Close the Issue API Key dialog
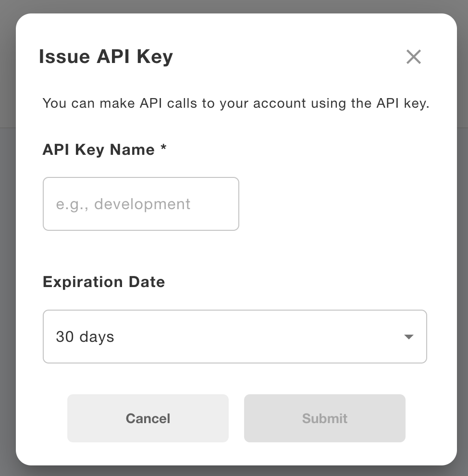468x476 pixels. [x=413, y=57]
